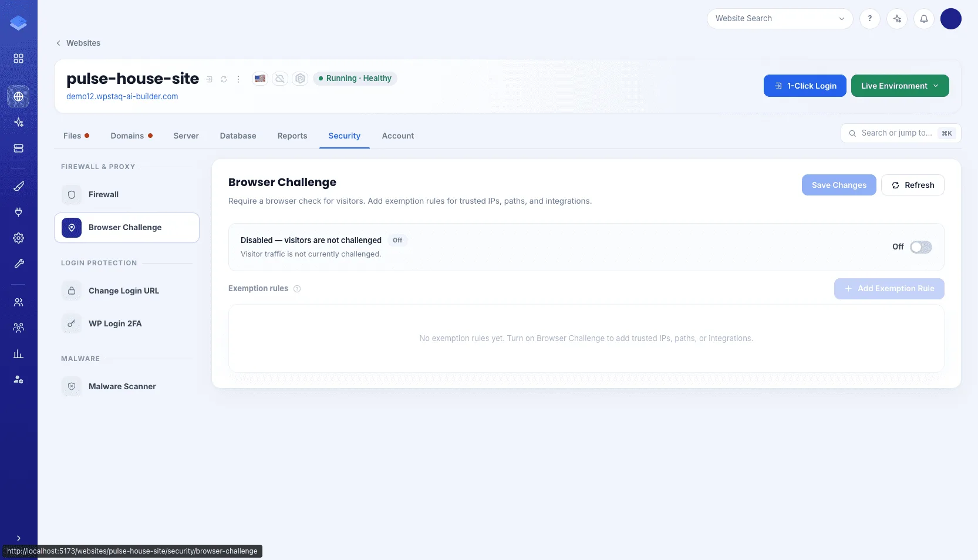The width and height of the screenshot is (978, 560).
Task: Click the help question mark icon
Action: 870,19
